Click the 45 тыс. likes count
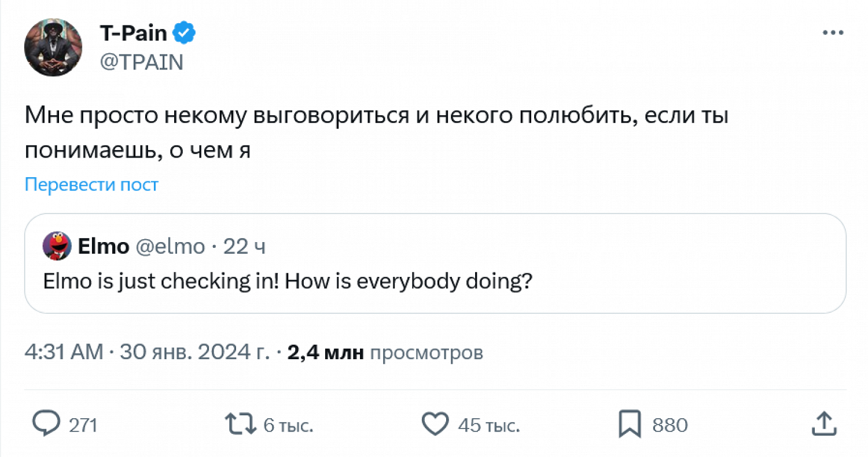Image resolution: width=868 pixels, height=457 pixels. (x=488, y=426)
